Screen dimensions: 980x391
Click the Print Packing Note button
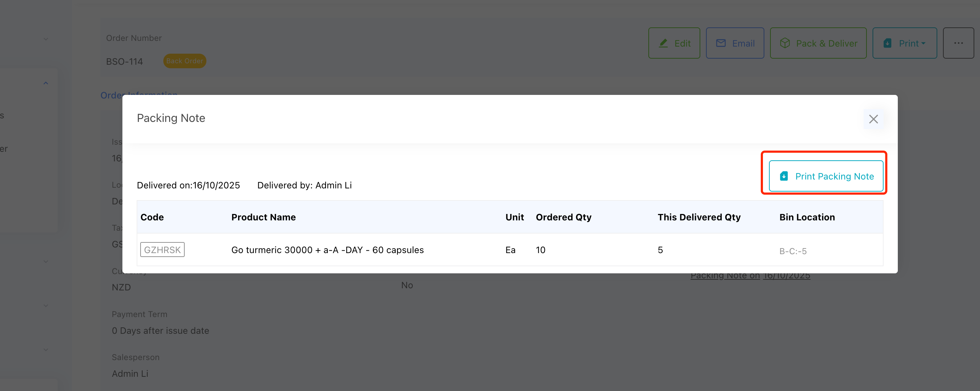(826, 176)
